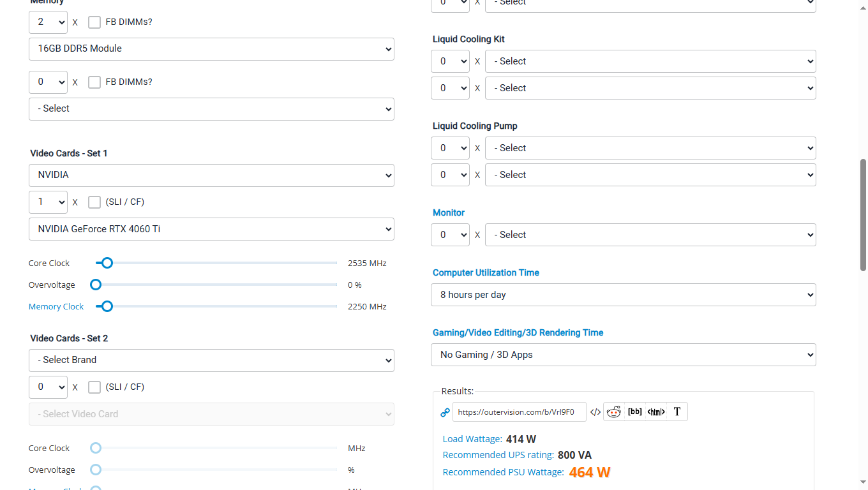868x490 pixels.
Task: Click the 414 W load wattage value
Action: pyautogui.click(x=521, y=439)
